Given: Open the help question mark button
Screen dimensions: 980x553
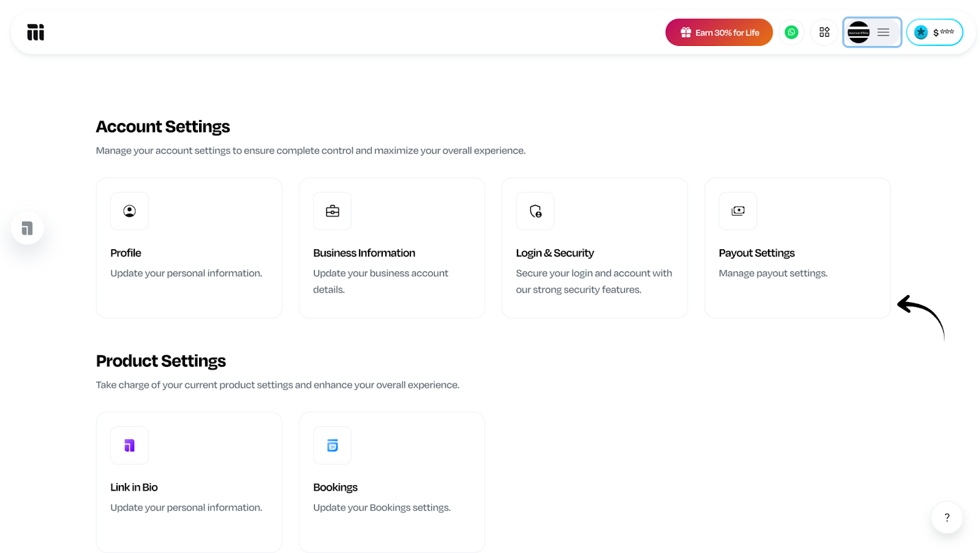Looking at the screenshot, I should pos(947,517).
